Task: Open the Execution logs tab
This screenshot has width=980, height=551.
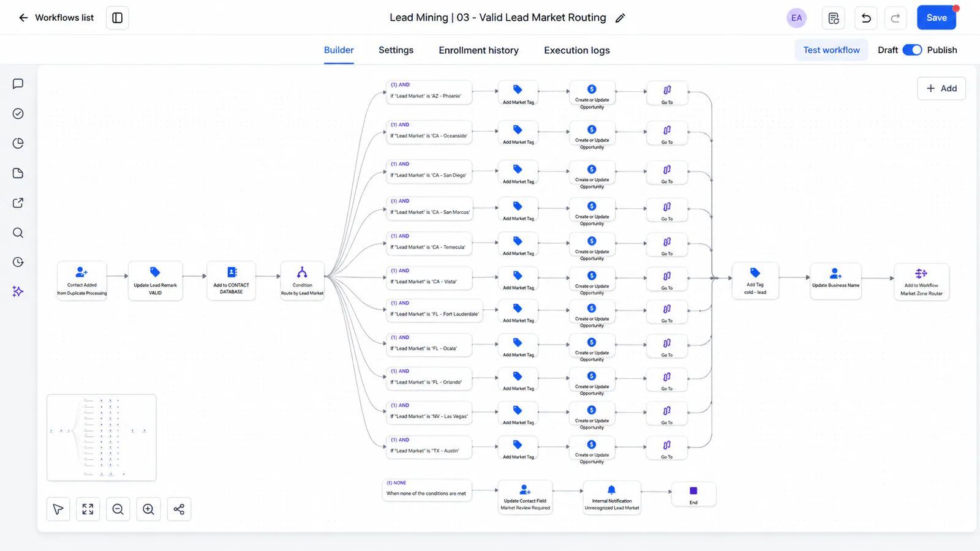Action: 576,50
